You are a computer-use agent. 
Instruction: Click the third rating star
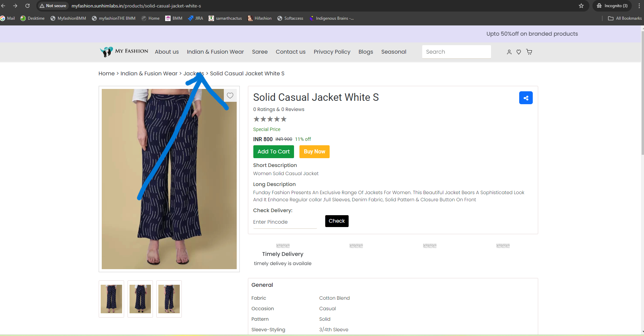click(270, 119)
